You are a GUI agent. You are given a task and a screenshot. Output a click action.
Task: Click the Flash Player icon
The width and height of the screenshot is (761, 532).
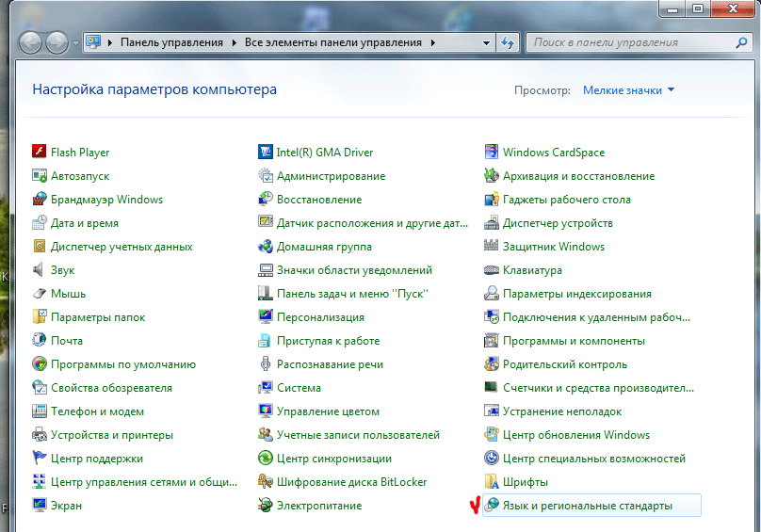tap(40, 153)
